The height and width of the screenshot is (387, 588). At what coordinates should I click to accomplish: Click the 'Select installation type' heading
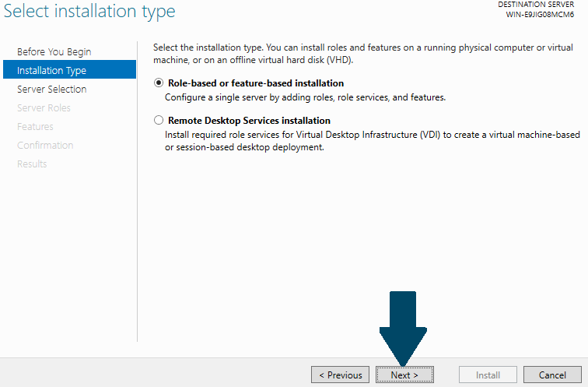tap(89, 11)
